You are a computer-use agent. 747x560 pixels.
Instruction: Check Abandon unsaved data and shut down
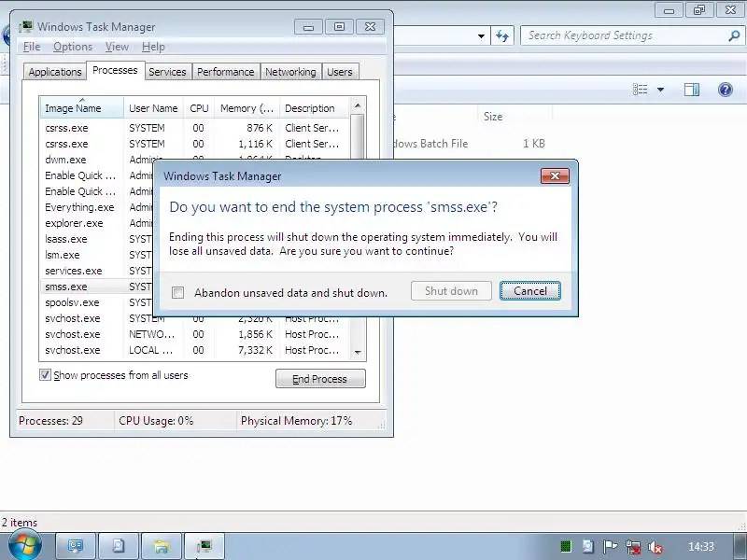(x=177, y=292)
